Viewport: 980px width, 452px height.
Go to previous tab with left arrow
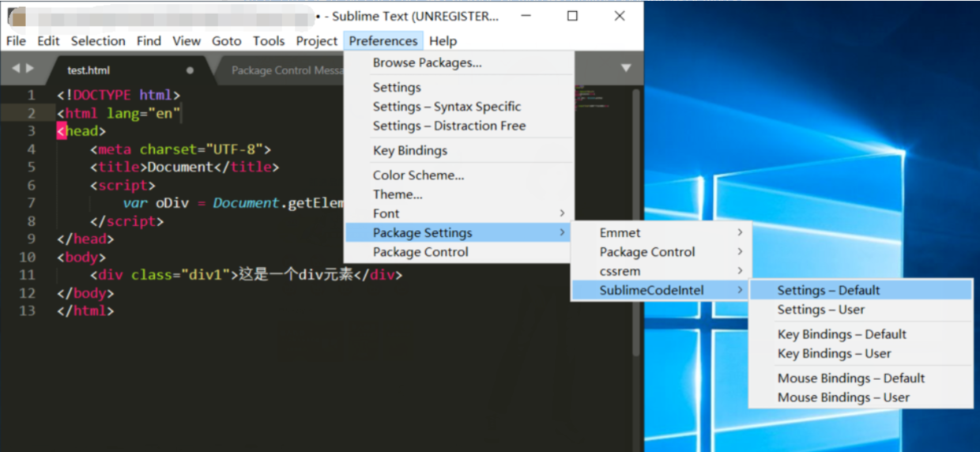point(16,69)
